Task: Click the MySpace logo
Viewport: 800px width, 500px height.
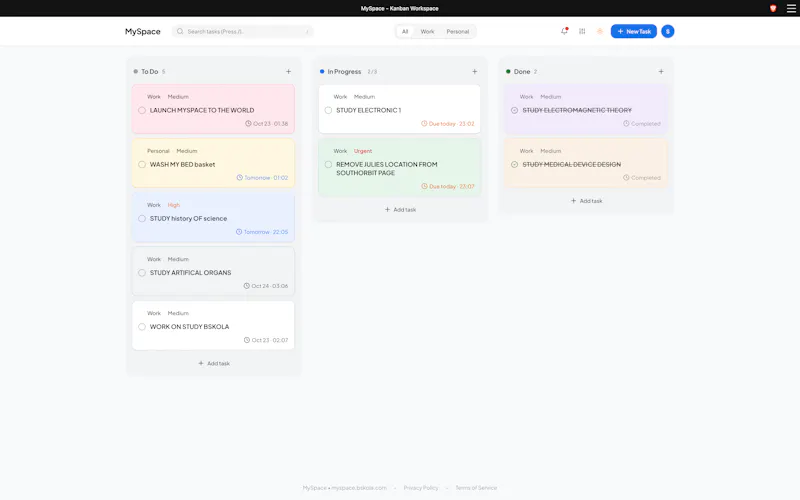Action: 143,31
